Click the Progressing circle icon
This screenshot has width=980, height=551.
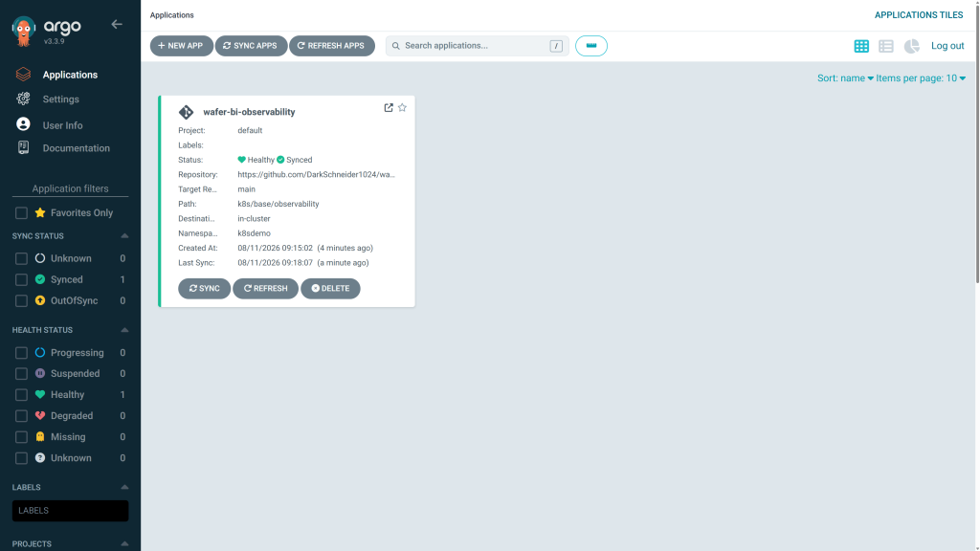coord(40,352)
